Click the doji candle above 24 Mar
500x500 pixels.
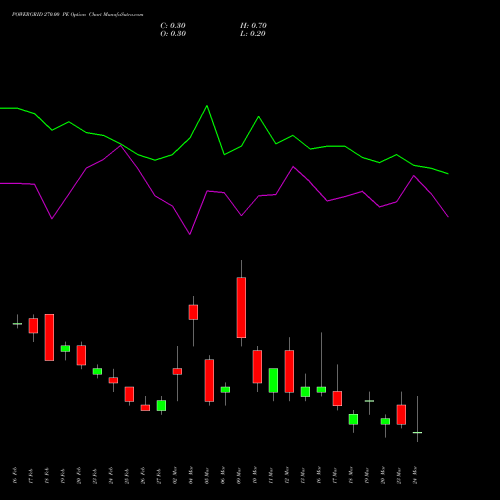point(417,432)
